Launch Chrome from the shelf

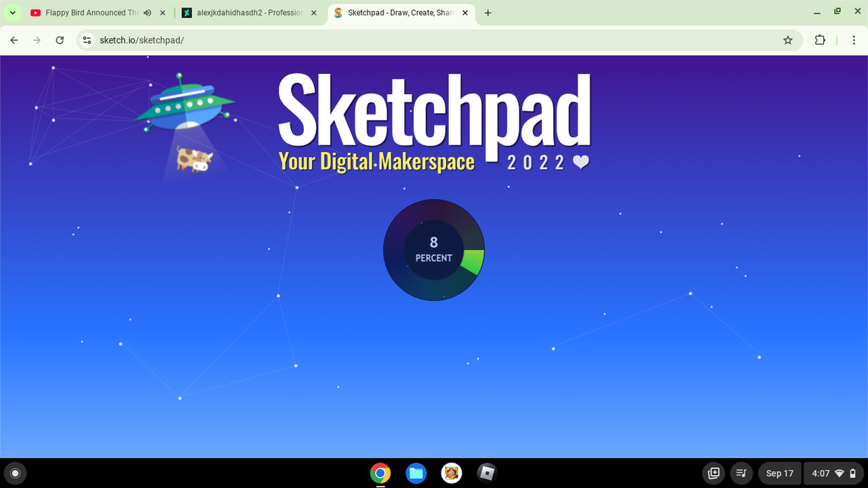(x=380, y=473)
